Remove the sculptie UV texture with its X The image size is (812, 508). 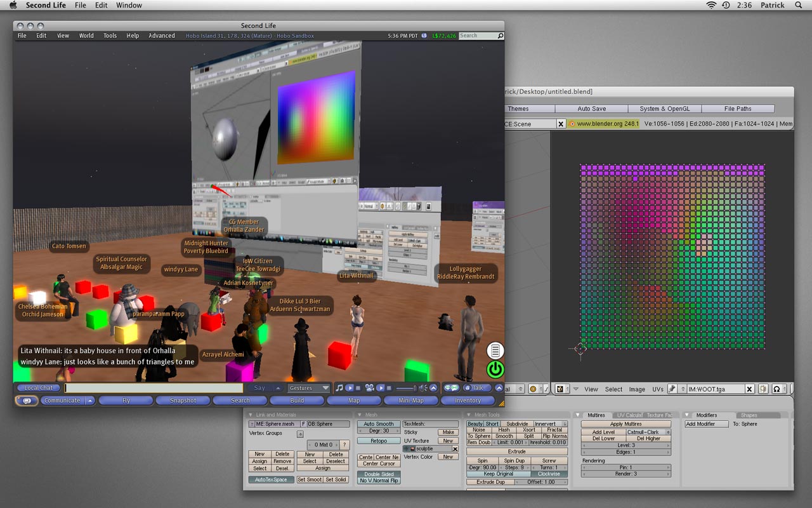click(455, 449)
